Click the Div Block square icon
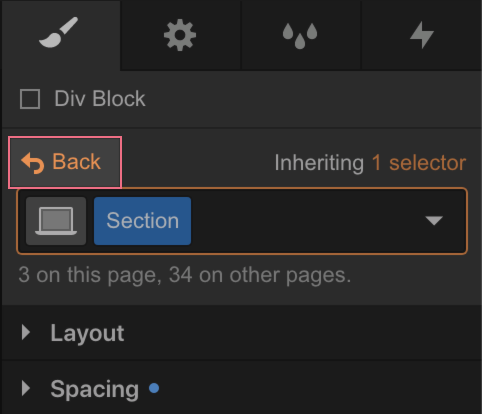The width and height of the screenshot is (482, 414). pyautogui.click(x=30, y=99)
